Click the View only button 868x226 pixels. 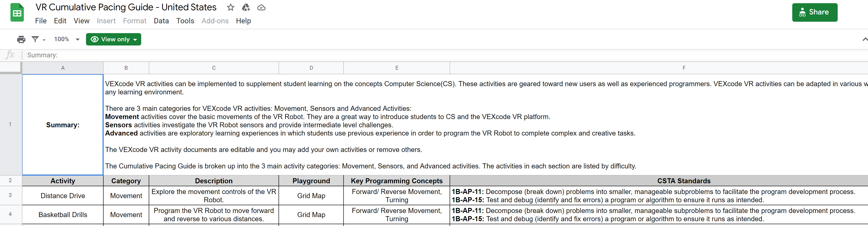pyautogui.click(x=114, y=39)
